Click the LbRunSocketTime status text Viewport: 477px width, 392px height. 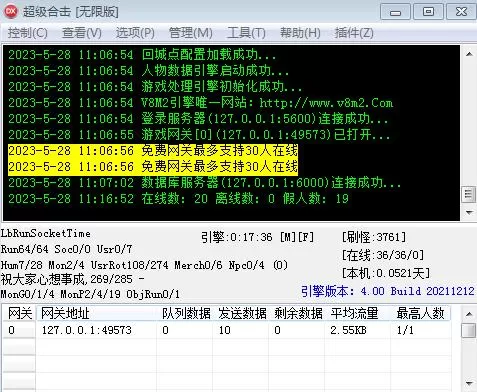point(45,233)
